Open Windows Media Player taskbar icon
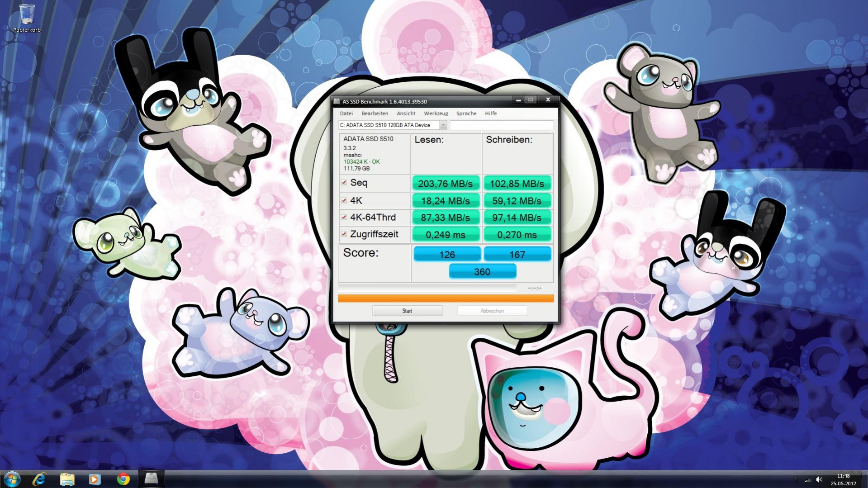Viewport: 868px width, 488px height. tap(95, 479)
